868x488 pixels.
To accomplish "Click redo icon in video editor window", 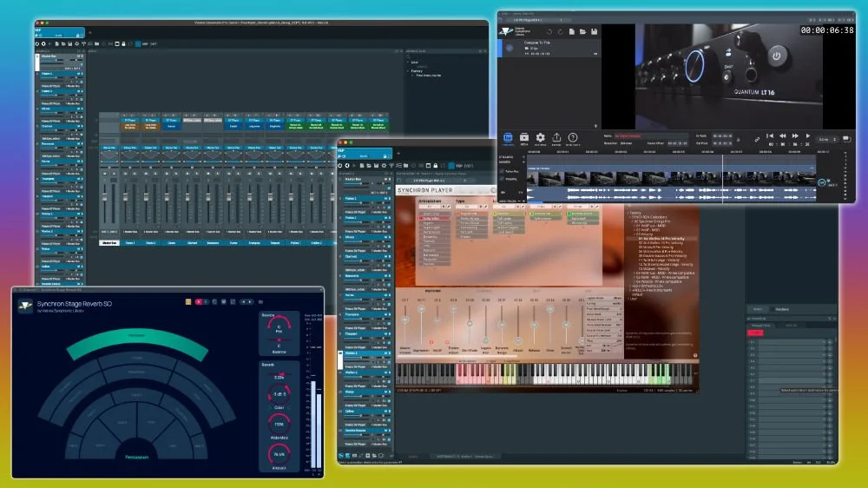I will [x=560, y=32].
